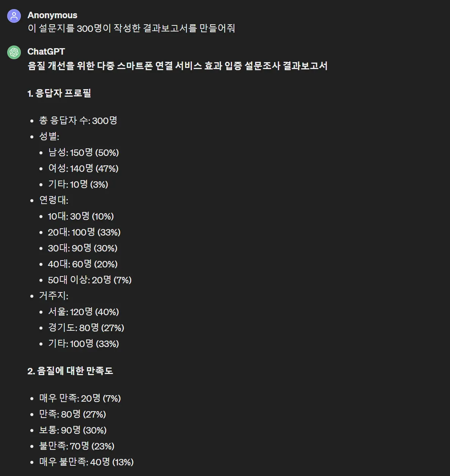
Task: Click the '성별:' list item
Action: (x=49, y=137)
